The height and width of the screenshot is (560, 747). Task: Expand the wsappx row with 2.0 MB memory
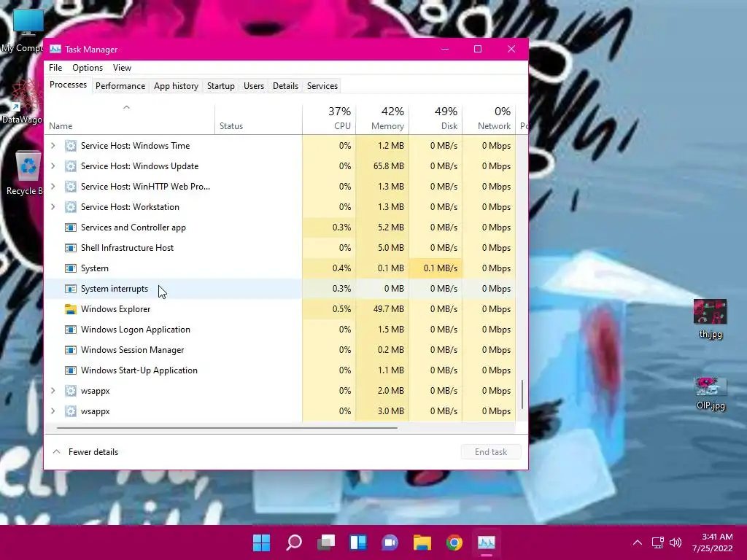(x=53, y=391)
